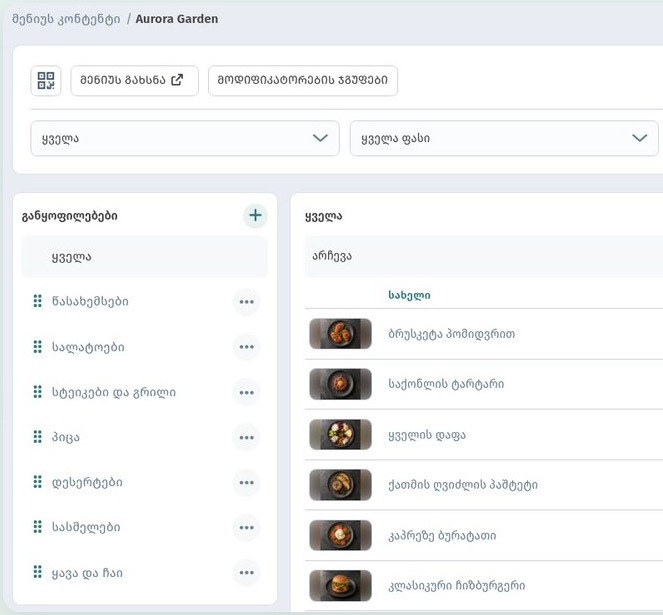Click the item name ყველის დაფა
Image resolution: width=663 pixels, height=615 pixels.
(x=427, y=435)
